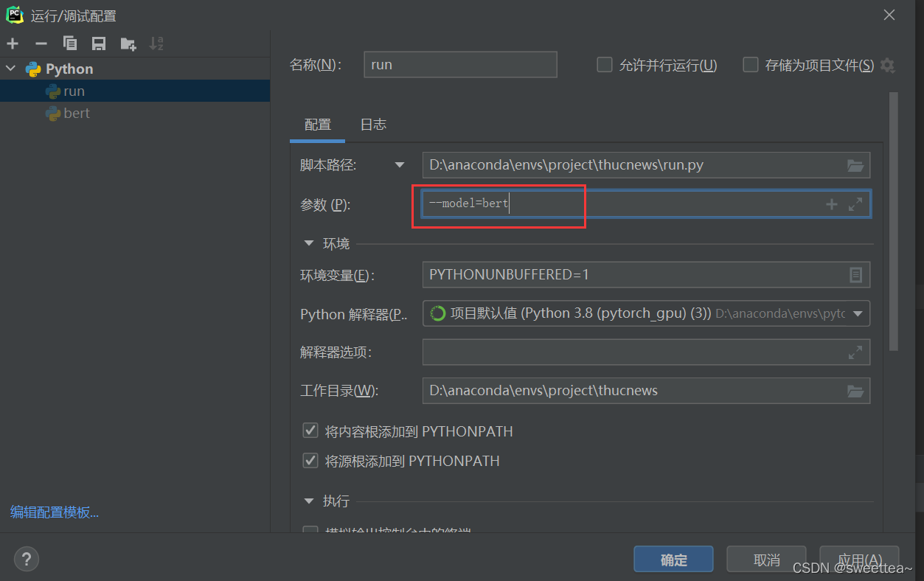Click the 取消 button

point(766,560)
